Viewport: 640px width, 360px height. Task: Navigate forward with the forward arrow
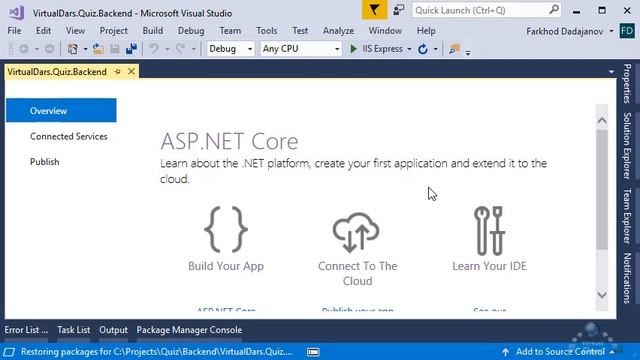click(x=49, y=49)
